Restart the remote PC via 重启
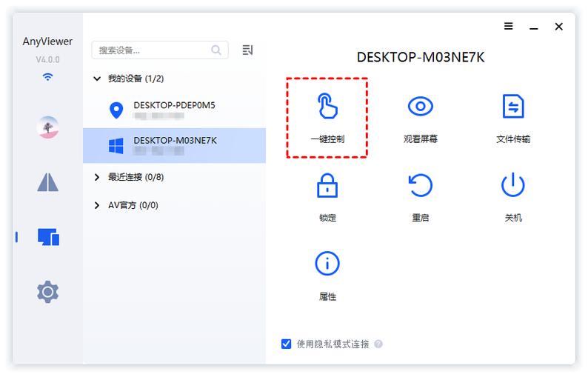The height and width of the screenshot is (377, 588). pos(421,185)
